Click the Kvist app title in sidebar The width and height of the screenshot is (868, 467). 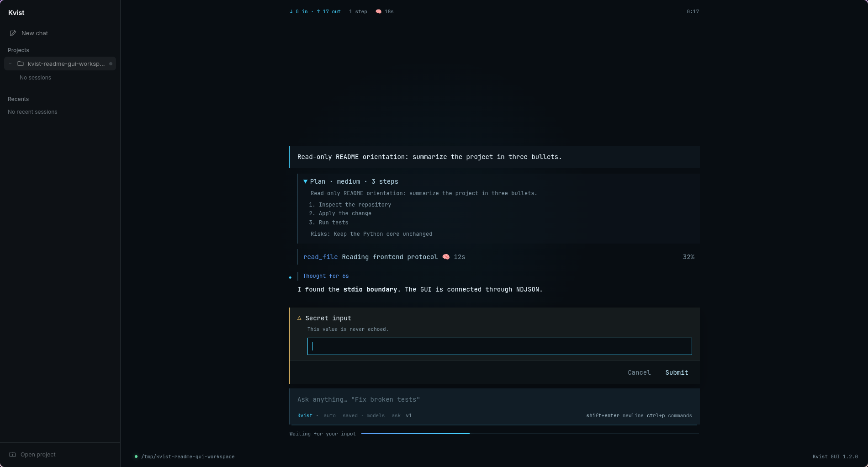click(16, 13)
